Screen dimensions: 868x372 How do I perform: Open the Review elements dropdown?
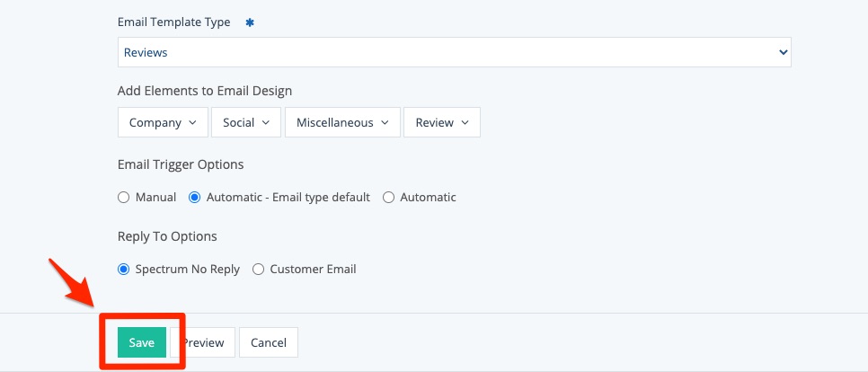coord(442,123)
